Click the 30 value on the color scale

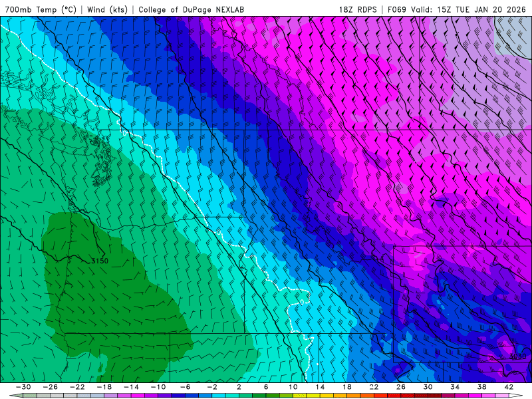click(x=428, y=387)
